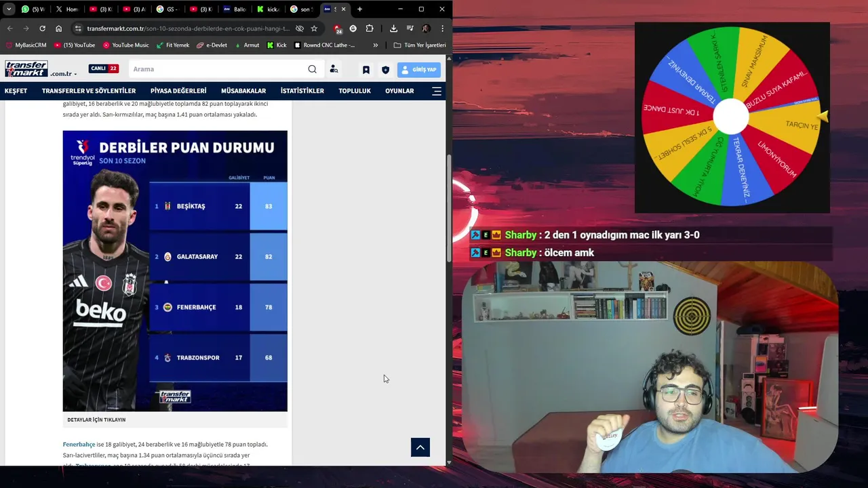Open the extension with badge 24
The image size is (868, 488).
(x=338, y=28)
